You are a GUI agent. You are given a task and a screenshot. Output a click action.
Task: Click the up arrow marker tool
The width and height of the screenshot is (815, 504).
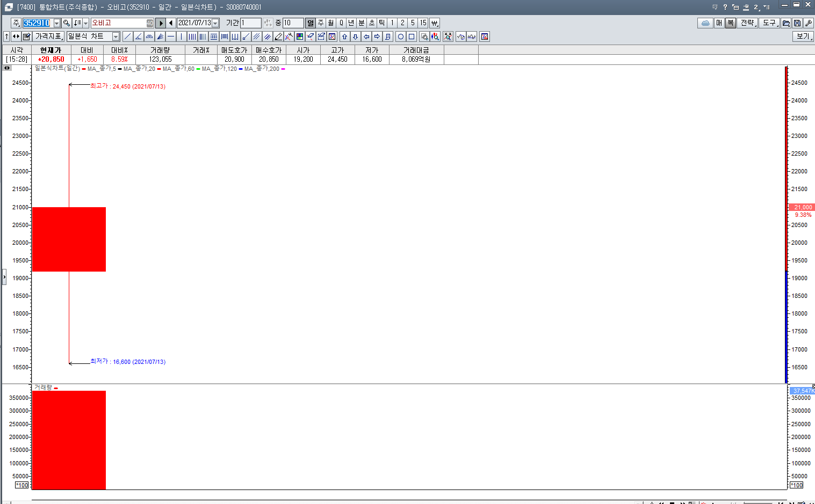[344, 36]
